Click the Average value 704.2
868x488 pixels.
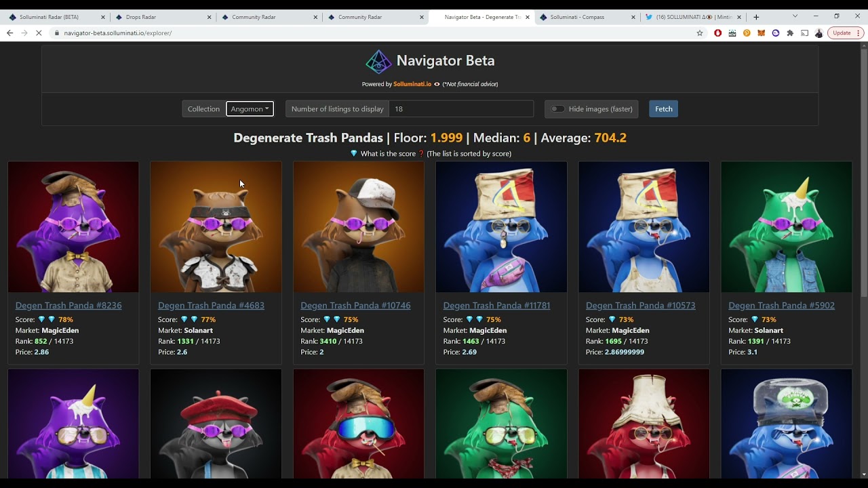point(610,138)
